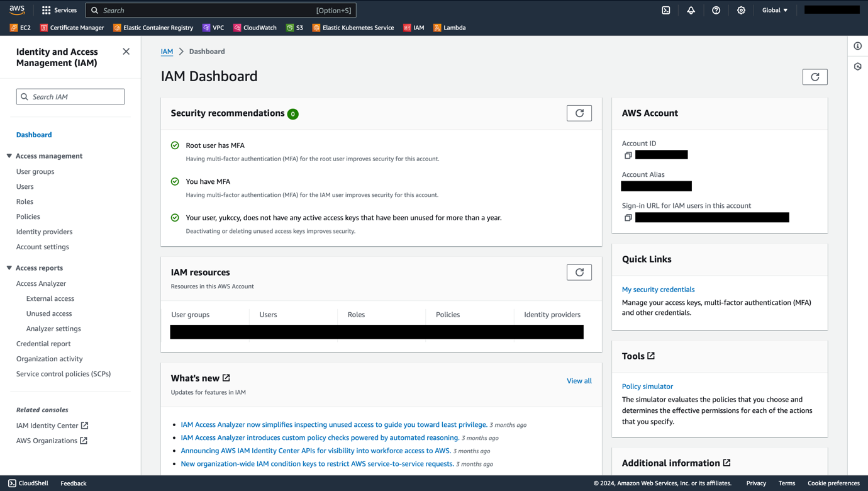The width and height of the screenshot is (868, 491).
Task: Open S3 favorite shortcut
Action: click(x=294, y=28)
